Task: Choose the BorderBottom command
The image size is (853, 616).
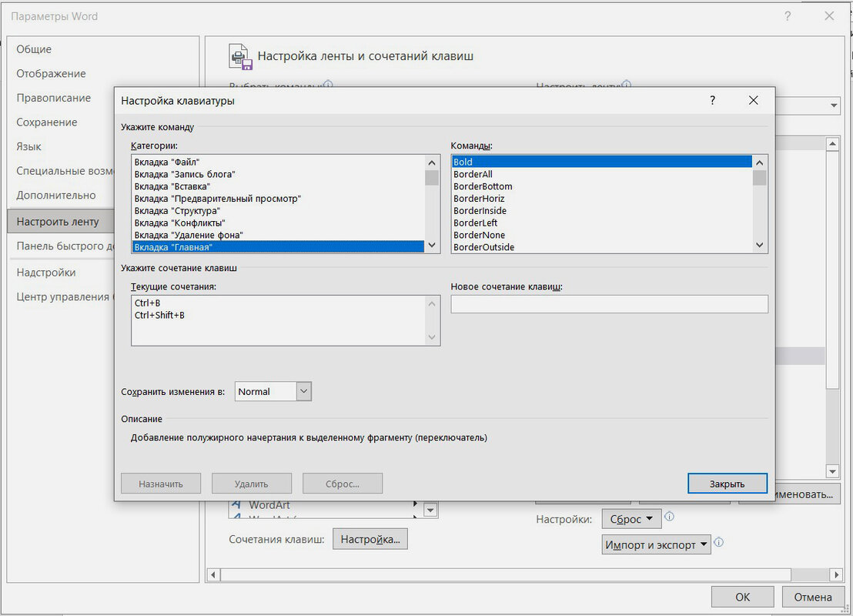Action: 483,186
